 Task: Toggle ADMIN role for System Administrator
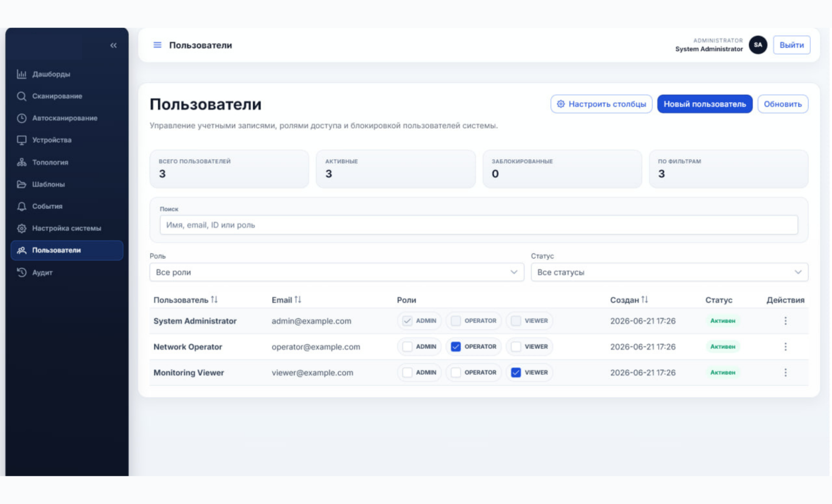[407, 321]
